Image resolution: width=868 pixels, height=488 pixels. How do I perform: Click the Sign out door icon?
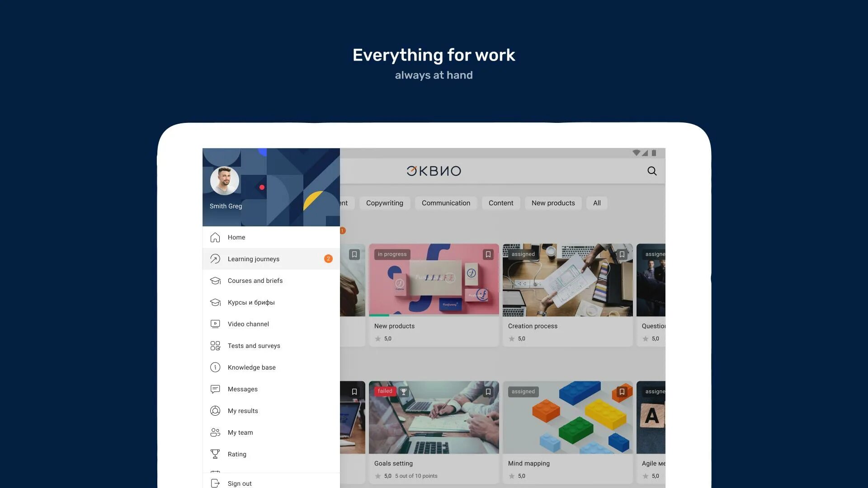(215, 483)
